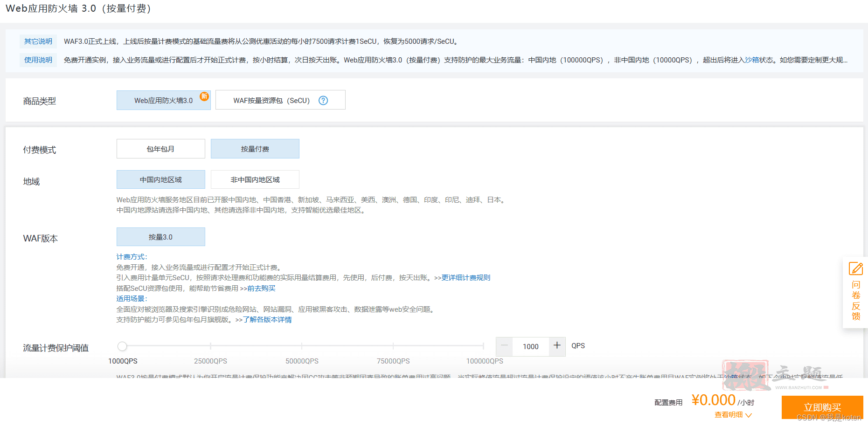This screenshot has height=426, width=868.
Task: Click the traffic threshold slider handle
Action: [122, 346]
